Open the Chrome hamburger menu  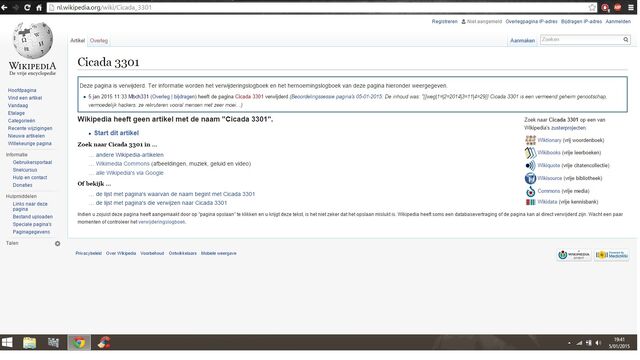point(631,7)
